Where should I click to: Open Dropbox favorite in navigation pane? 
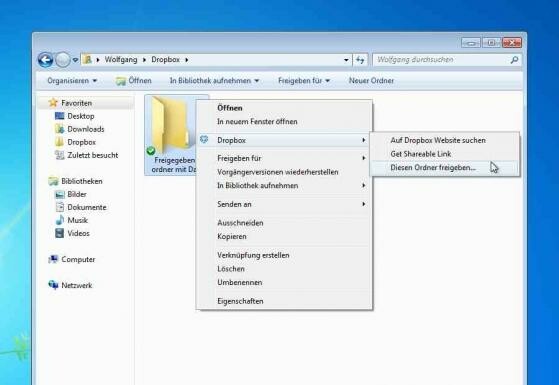pyautogui.click(x=75, y=142)
